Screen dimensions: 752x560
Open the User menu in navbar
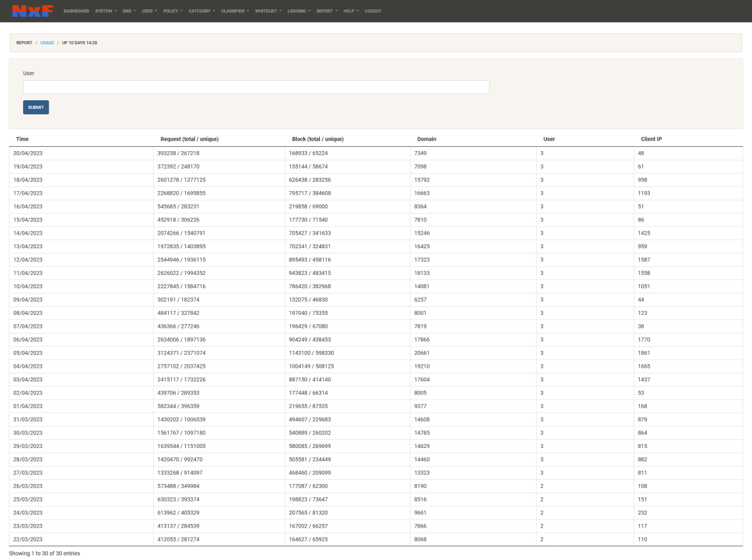[149, 11]
